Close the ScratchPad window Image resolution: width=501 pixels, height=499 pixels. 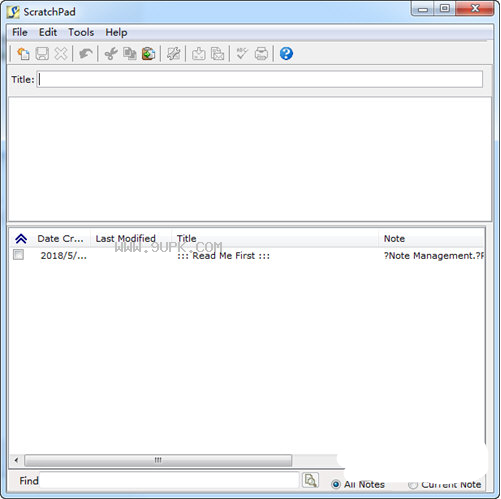coord(475,9)
